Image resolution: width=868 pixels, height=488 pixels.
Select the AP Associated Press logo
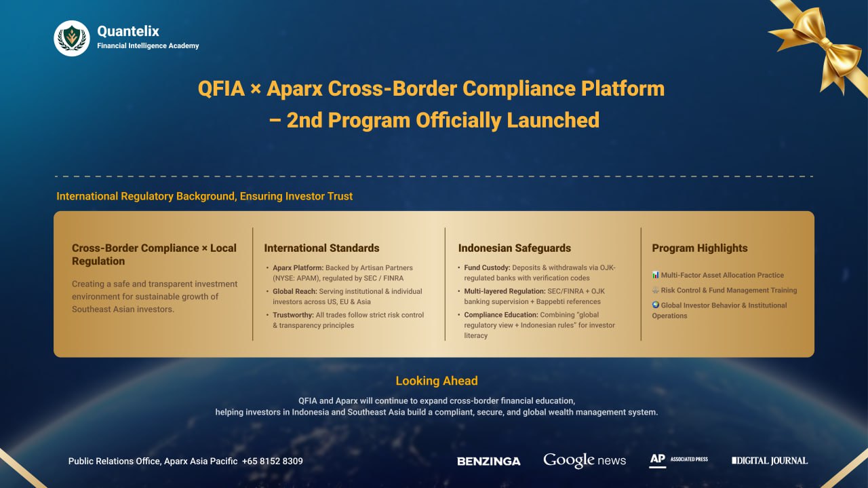point(678,460)
